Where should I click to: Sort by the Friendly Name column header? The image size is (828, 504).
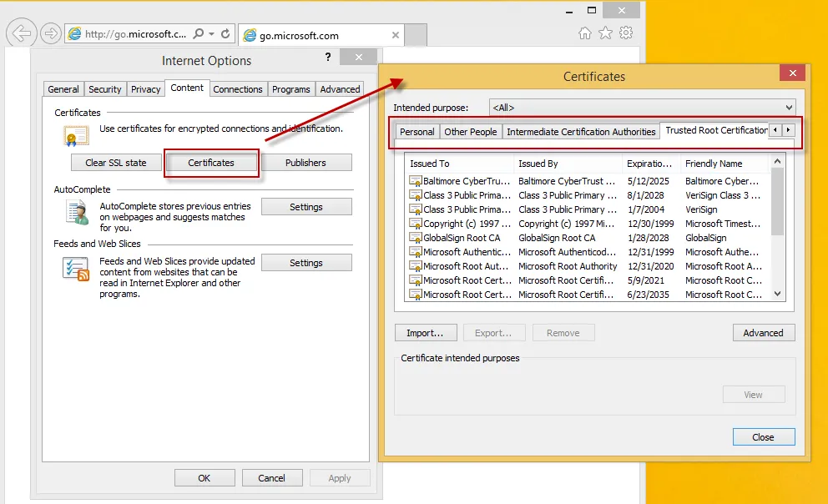click(725, 164)
